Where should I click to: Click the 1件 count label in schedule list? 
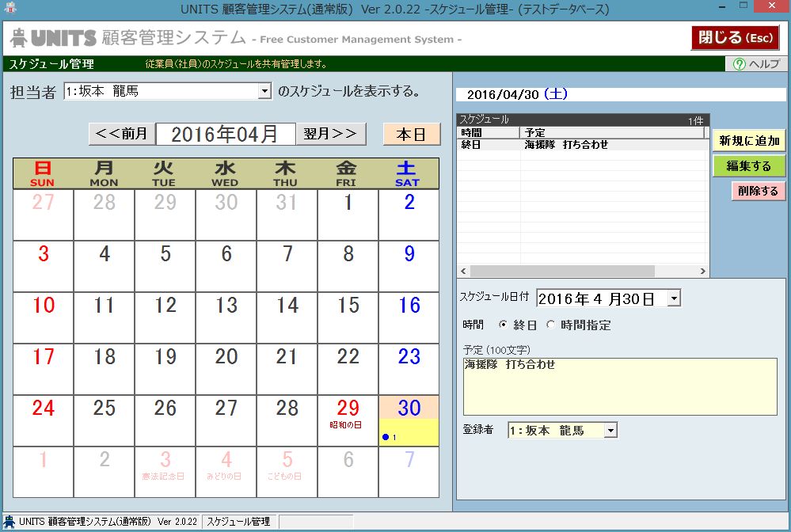tap(696, 120)
